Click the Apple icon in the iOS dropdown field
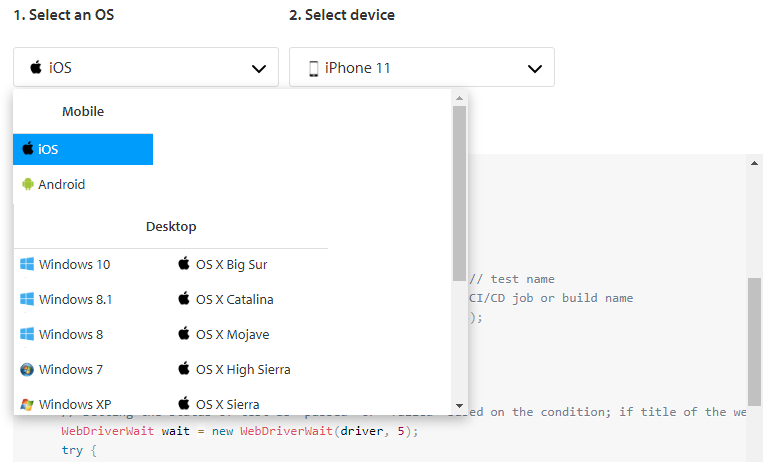Viewport: 770px width, 462px height. point(36,67)
